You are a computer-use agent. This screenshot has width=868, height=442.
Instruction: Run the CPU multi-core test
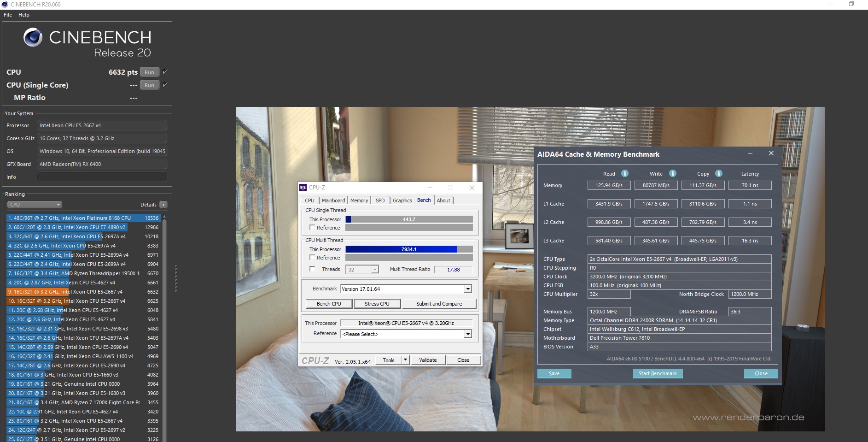[x=150, y=72]
